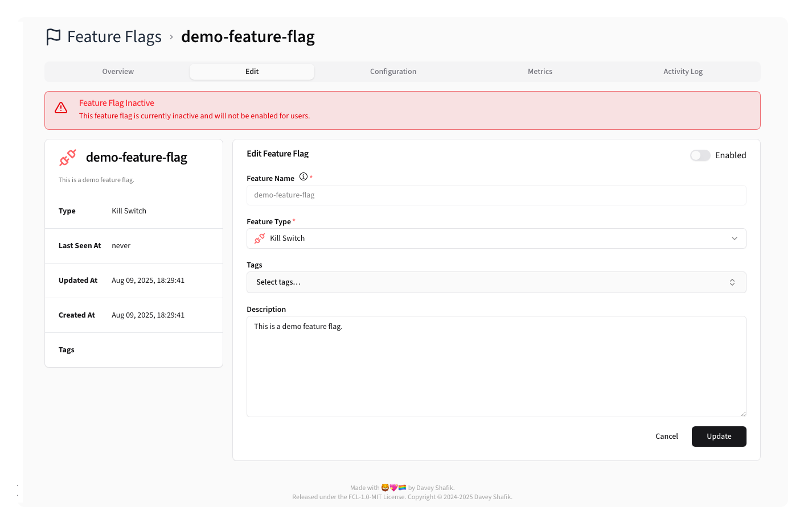Open the Feature Type dropdown
The height and width of the screenshot is (531, 812).
[x=496, y=238]
